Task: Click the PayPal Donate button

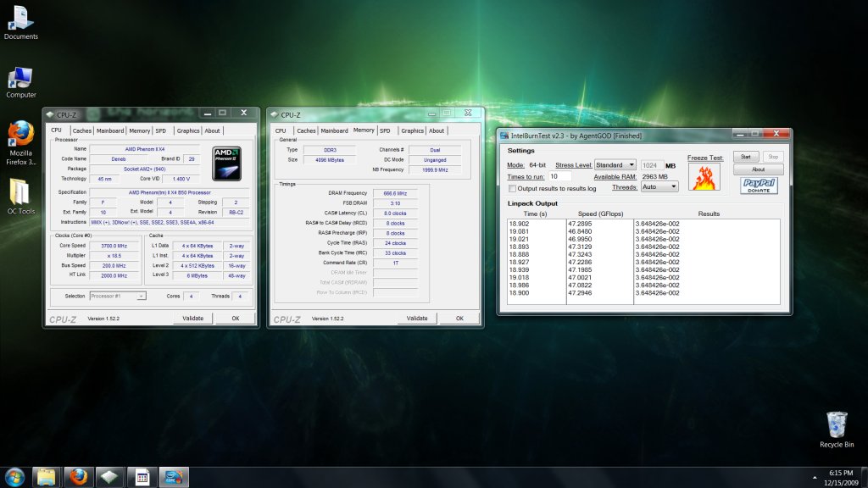Action: 759,186
